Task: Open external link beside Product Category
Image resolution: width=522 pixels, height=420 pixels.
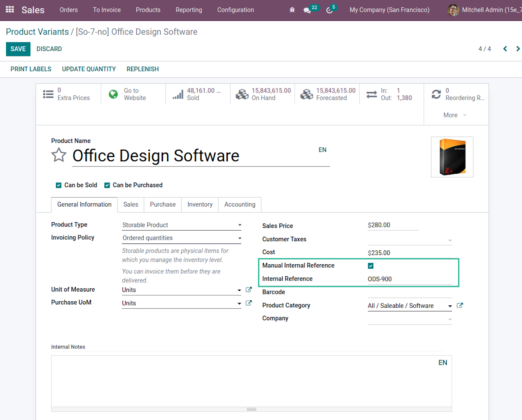Action: coord(460,305)
